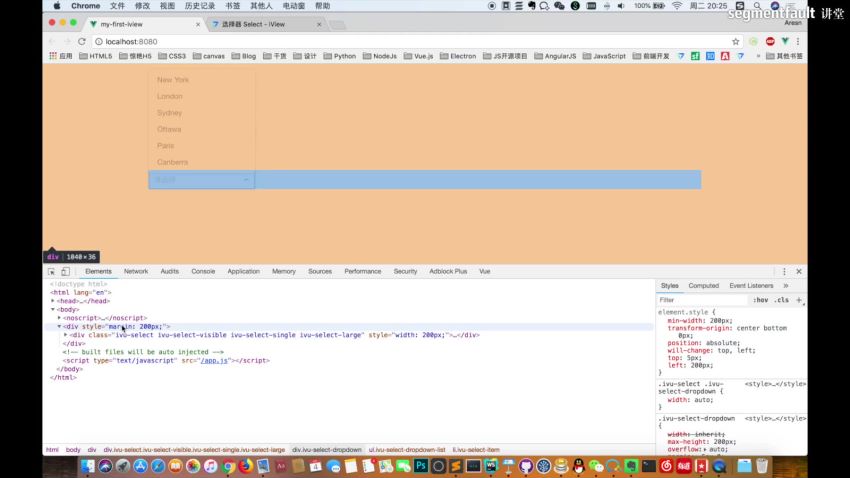Switch to the Computed styles tab
Screen dimensions: 850x478
704,286
